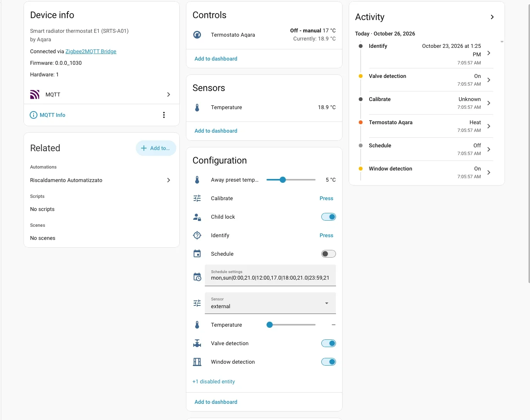Open the Window detection activity entry chevron
The width and height of the screenshot is (530, 420).
(x=489, y=172)
